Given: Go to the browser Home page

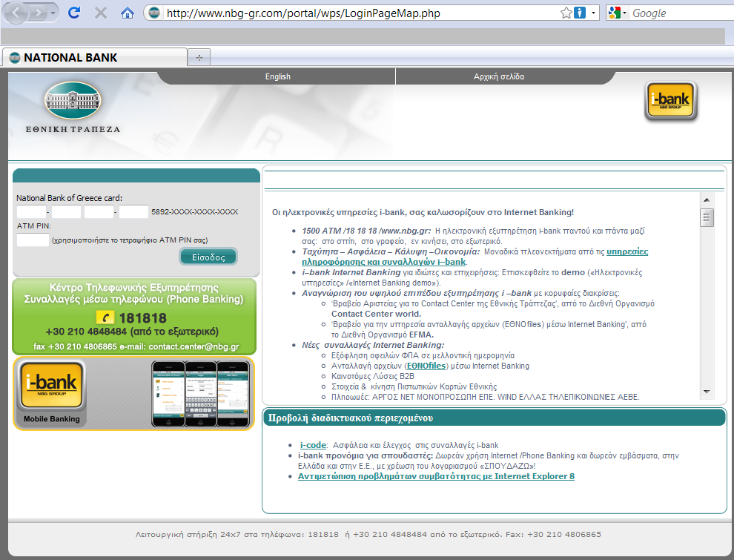Looking at the screenshot, I should 127,13.
